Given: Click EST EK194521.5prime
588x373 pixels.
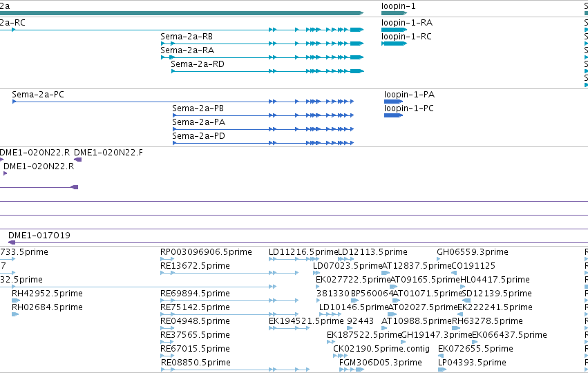Looking at the screenshot, I should (306, 321).
